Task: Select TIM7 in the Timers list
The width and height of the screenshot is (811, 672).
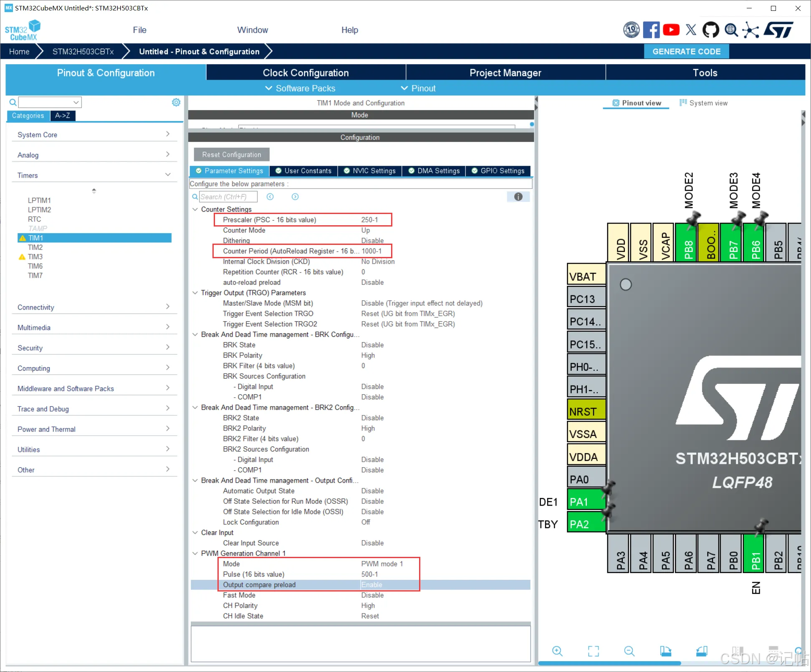Action: (35, 276)
